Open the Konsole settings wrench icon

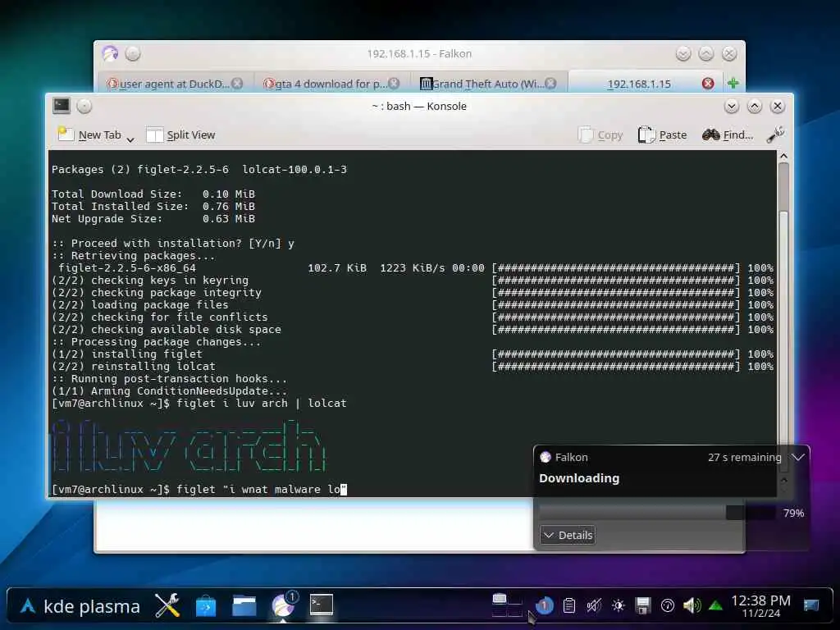pos(774,135)
